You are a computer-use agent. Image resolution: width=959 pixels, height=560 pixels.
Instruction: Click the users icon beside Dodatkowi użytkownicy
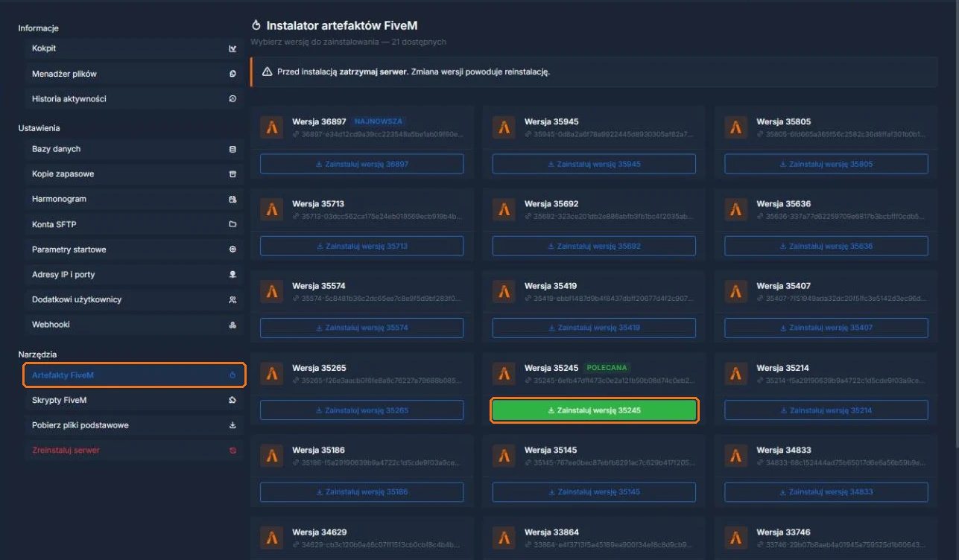pyautogui.click(x=232, y=300)
